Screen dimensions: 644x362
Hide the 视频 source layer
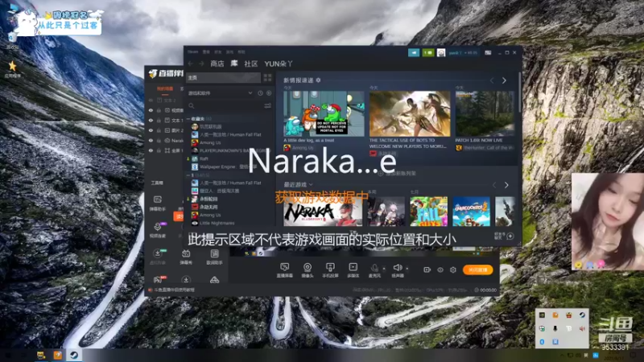(x=151, y=110)
